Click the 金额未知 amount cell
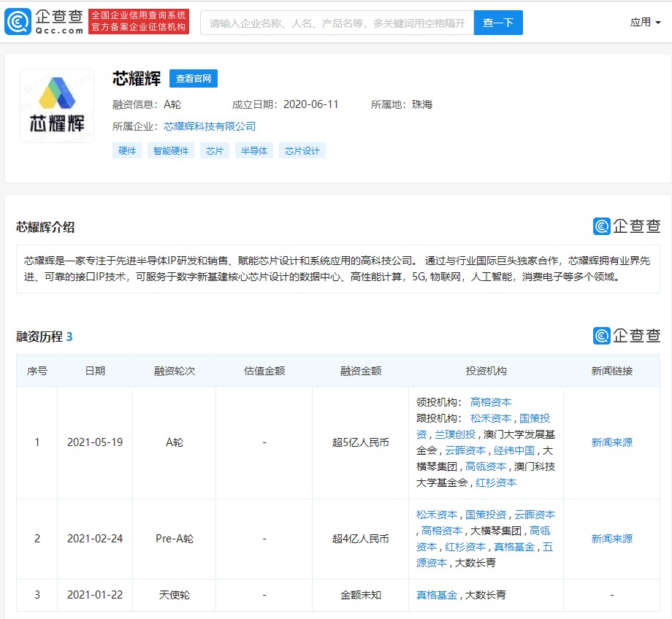Viewport: 672px width, 619px height. pos(360,595)
